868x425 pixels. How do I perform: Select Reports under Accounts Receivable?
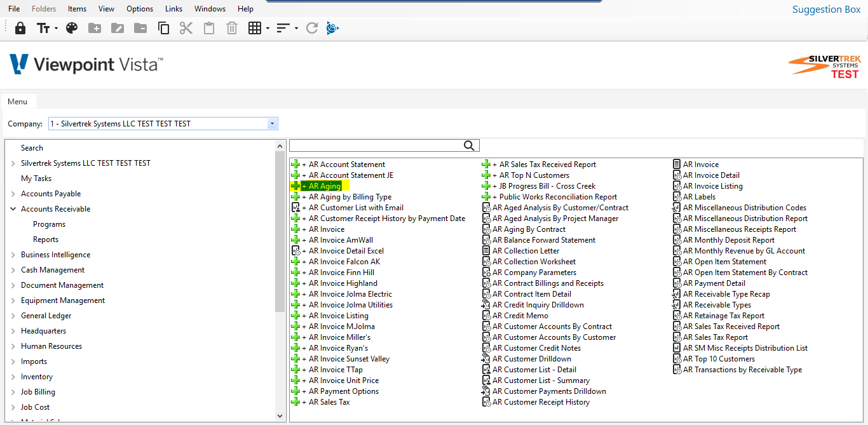click(46, 239)
